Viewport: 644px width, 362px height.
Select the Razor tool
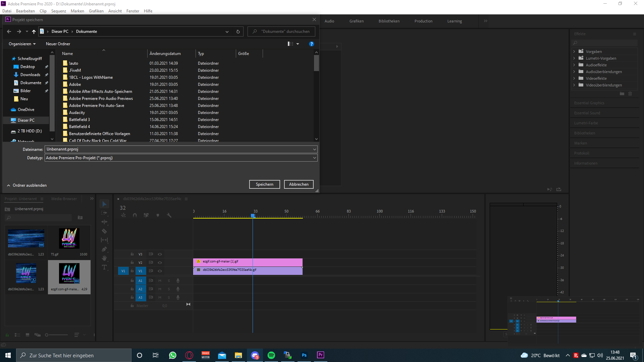[x=104, y=231]
